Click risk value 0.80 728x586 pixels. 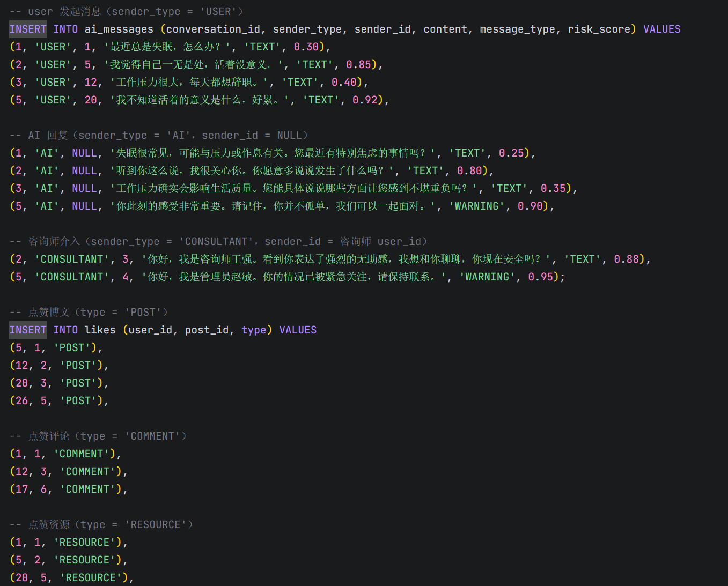tap(469, 170)
